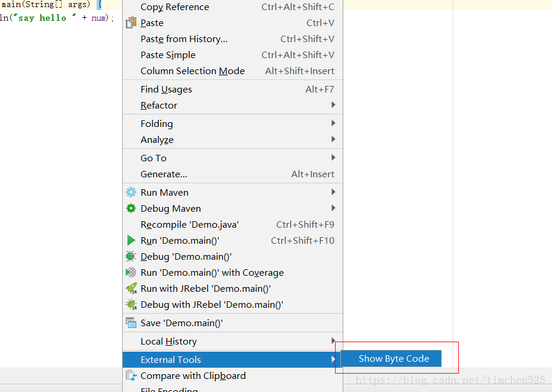The width and height of the screenshot is (552, 392).
Task: Click the Compare with Clipboard icon
Action: pyautogui.click(x=131, y=376)
